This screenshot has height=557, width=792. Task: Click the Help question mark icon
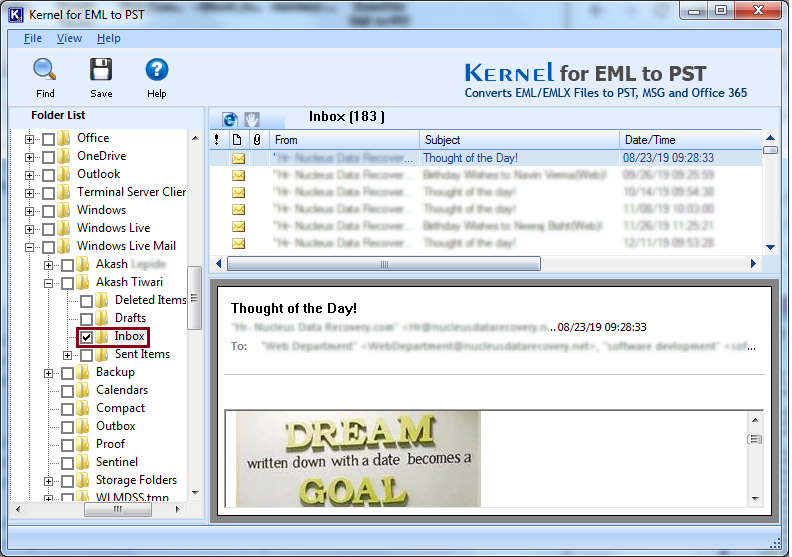pyautogui.click(x=157, y=70)
